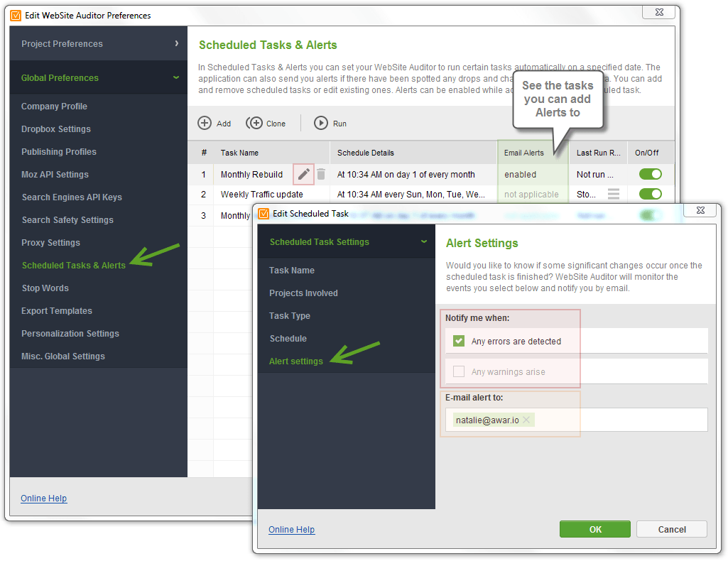Click the 'Not run ...' last run cell
728x561 pixels.
pyautogui.click(x=595, y=175)
